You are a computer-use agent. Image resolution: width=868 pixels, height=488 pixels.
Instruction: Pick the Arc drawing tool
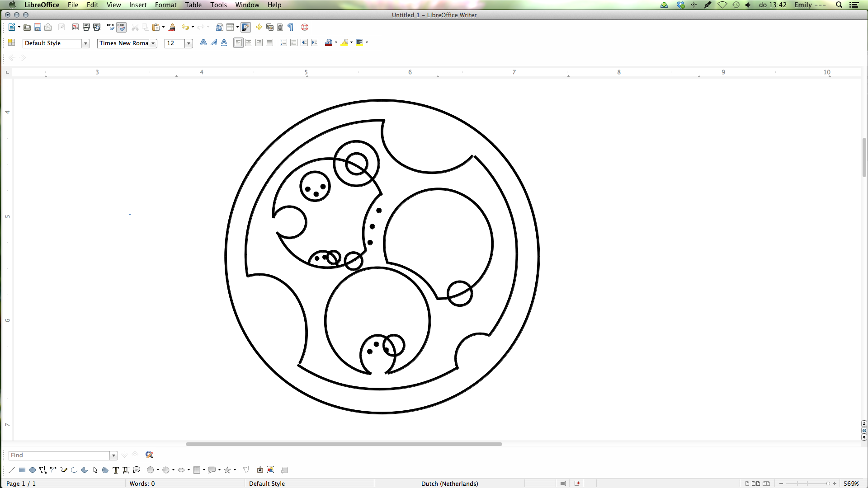tap(74, 470)
